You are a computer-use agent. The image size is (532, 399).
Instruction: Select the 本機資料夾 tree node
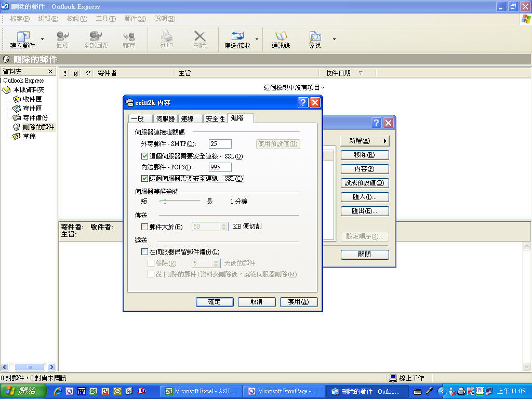[x=29, y=90]
